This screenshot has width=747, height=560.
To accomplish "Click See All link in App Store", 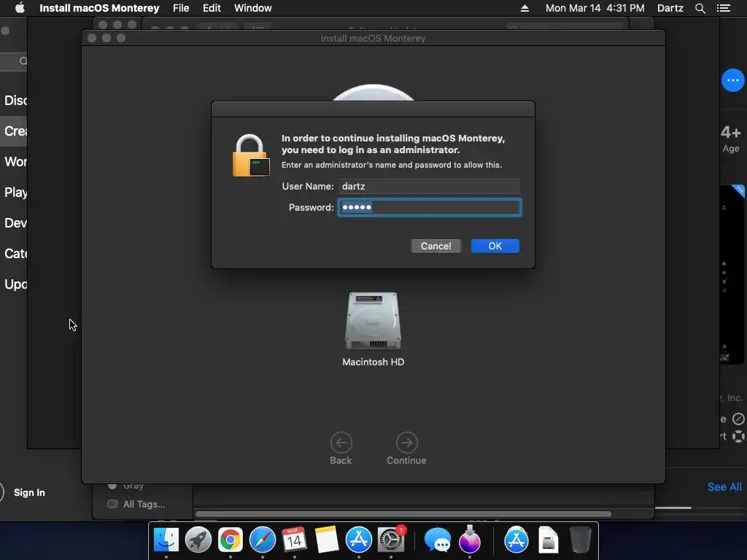I will [x=724, y=487].
